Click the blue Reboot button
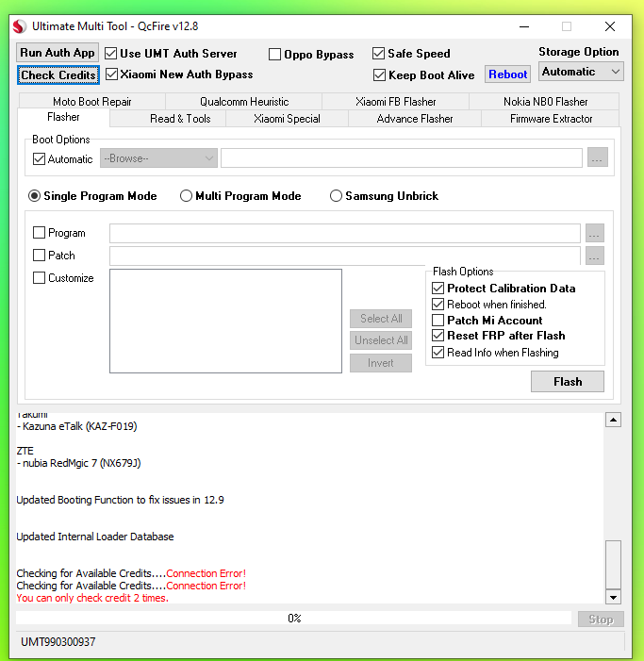This screenshot has height=661, width=644. coord(507,74)
